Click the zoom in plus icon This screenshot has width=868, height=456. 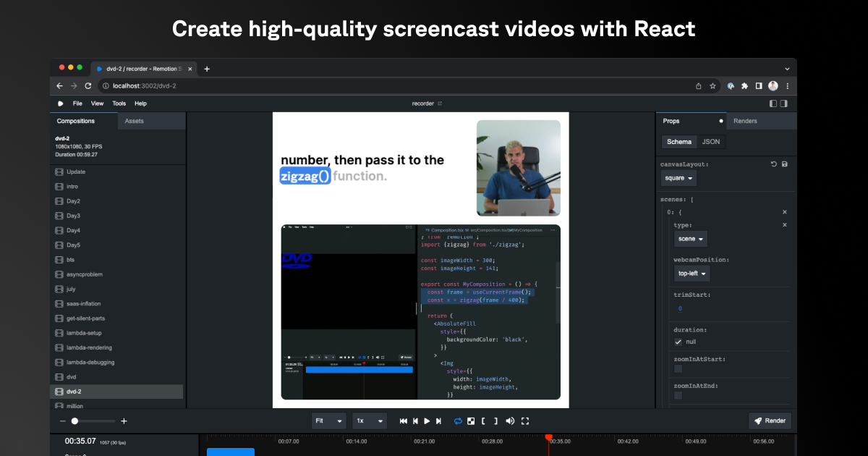(124, 421)
